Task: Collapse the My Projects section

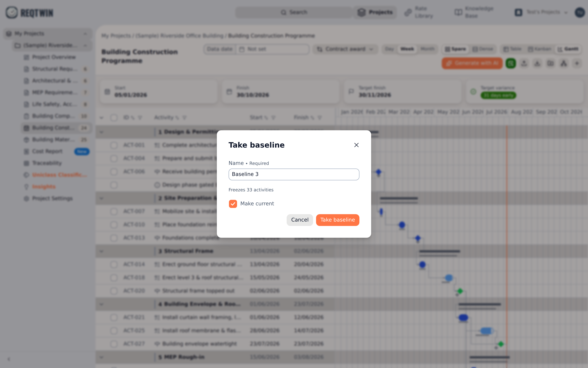Action: tap(85, 34)
